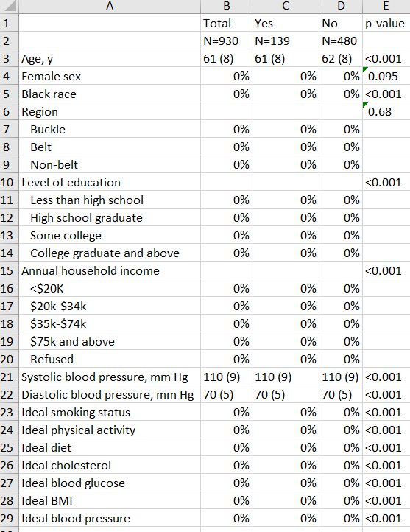Select the '62 (8)' cell in No column
The width and height of the screenshot is (410, 532).
tap(341, 58)
